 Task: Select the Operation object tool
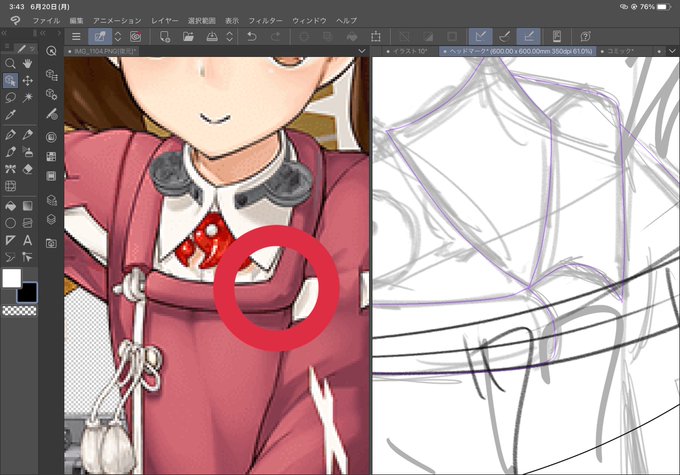coord(10,81)
